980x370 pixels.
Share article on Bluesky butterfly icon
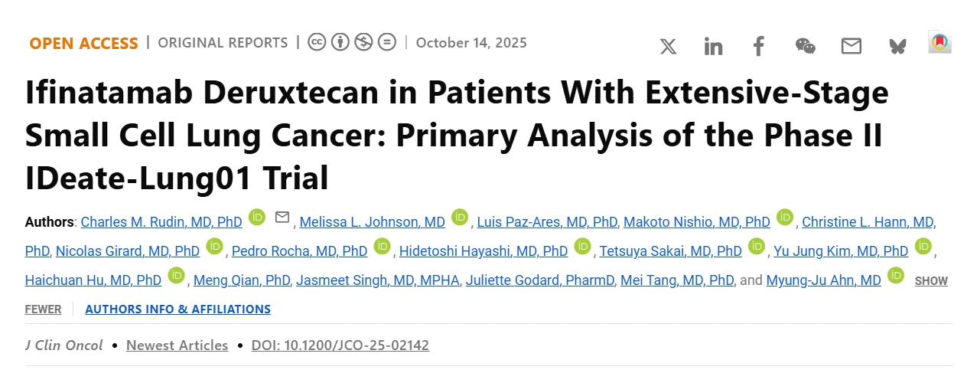tap(897, 47)
